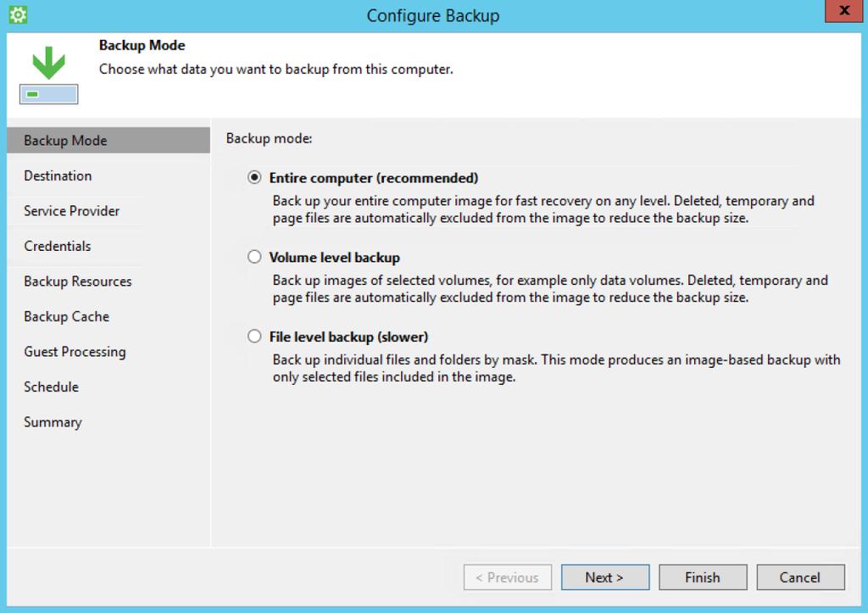Click the green gear icon in title bar
Image resolution: width=868 pixels, height=613 pixels.
[x=18, y=15]
